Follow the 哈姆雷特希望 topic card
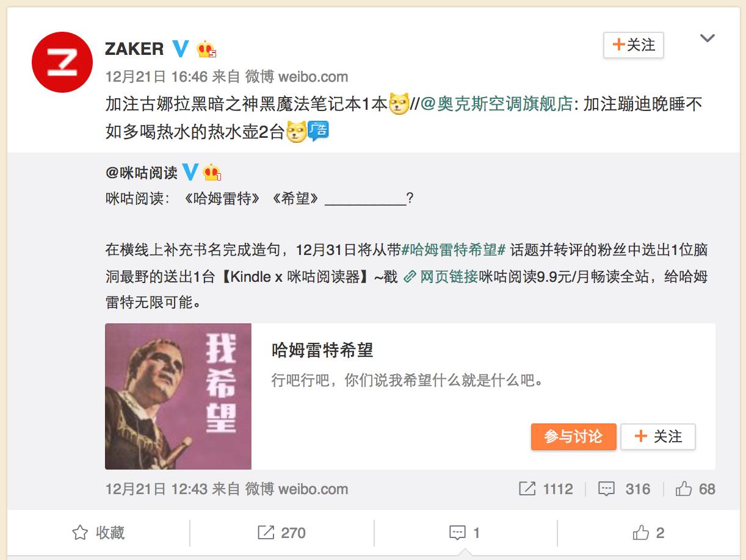746x560 pixels. 658,437
